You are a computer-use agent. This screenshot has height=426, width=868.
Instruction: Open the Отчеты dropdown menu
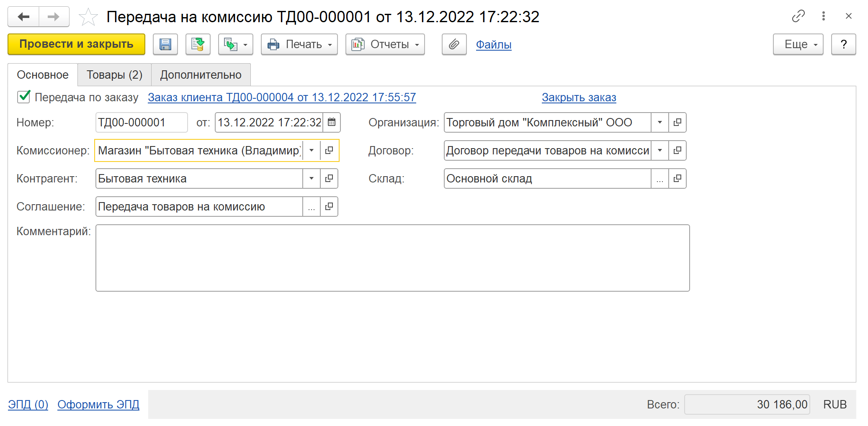pyautogui.click(x=385, y=44)
